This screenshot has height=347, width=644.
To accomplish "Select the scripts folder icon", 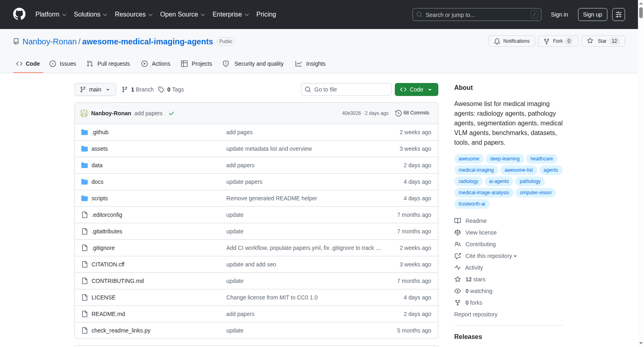I will (x=85, y=198).
